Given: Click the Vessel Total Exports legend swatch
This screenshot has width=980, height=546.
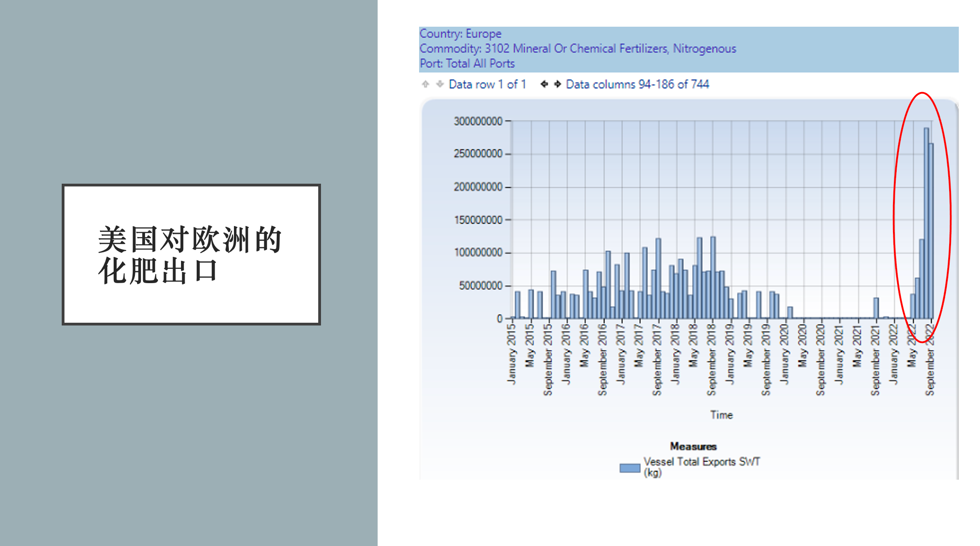Looking at the screenshot, I should 630,468.
